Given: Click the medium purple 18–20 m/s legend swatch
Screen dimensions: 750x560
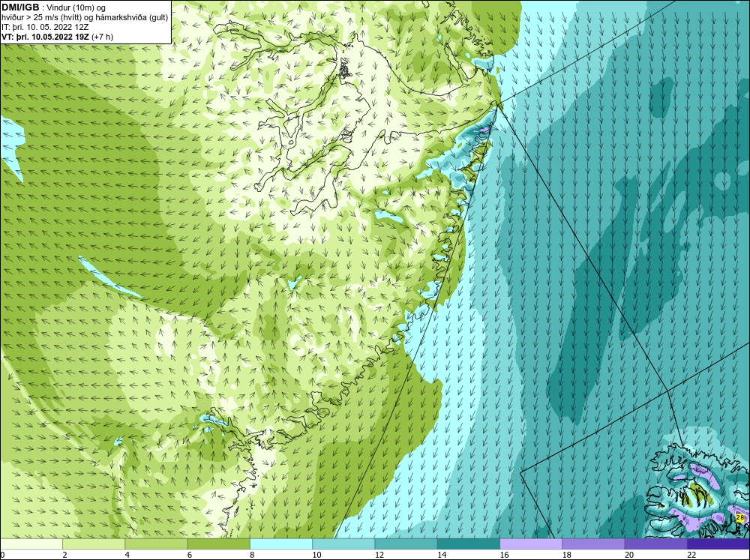Looking at the screenshot, I should [x=593, y=544].
